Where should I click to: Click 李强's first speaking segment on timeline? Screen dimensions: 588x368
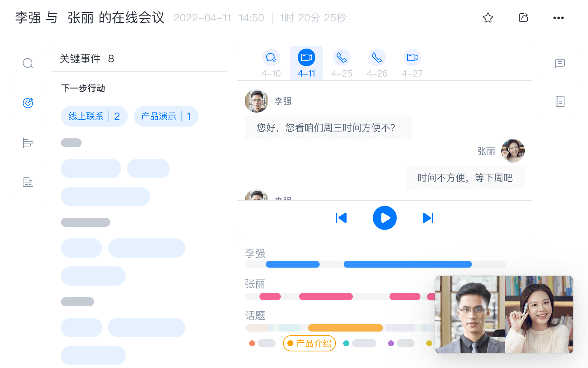293,264
